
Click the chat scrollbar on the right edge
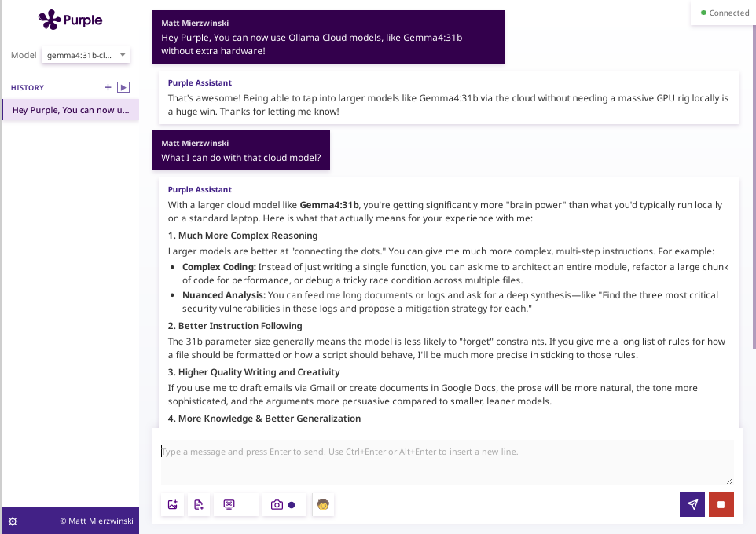pyautogui.click(x=754, y=185)
